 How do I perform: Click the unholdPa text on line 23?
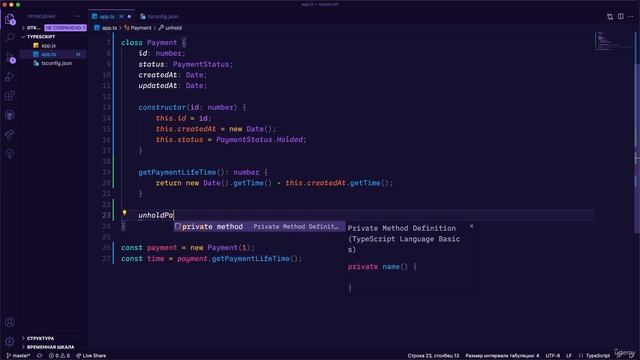(x=156, y=215)
